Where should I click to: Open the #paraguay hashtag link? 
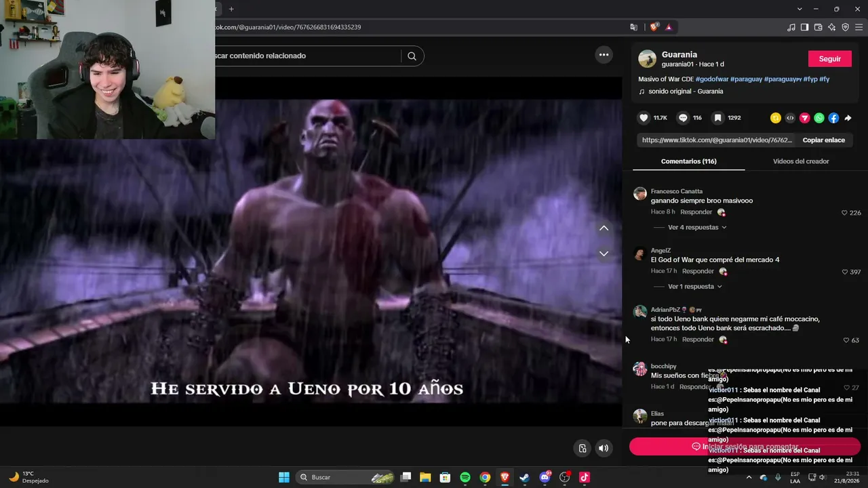[x=746, y=79]
